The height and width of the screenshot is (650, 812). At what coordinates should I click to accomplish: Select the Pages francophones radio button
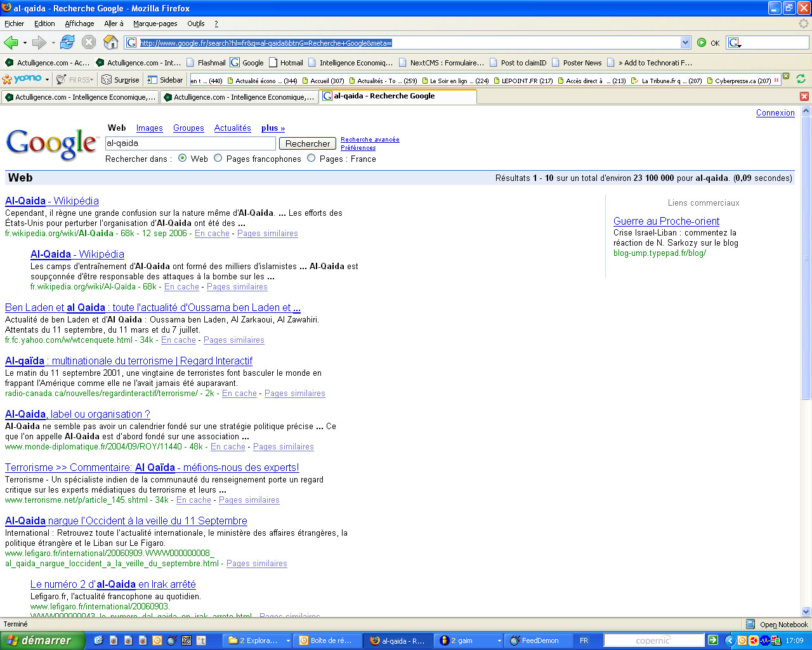click(218, 158)
